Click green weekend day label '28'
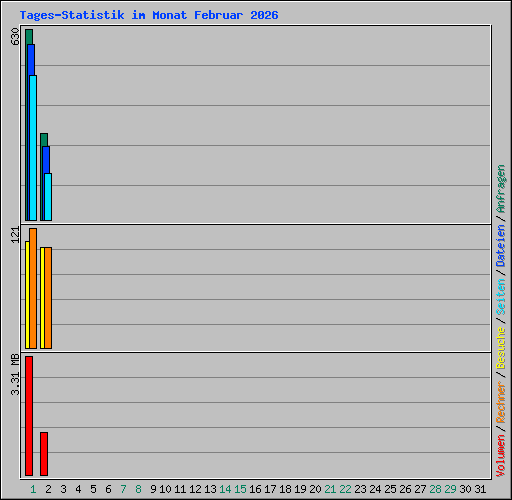Viewport: 512px width, 500px height. [x=435, y=489]
